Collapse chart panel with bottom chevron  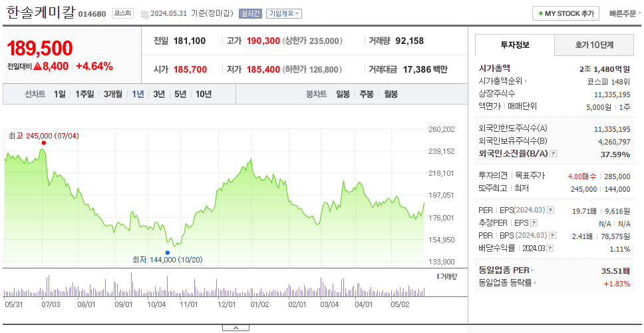tap(236, 328)
